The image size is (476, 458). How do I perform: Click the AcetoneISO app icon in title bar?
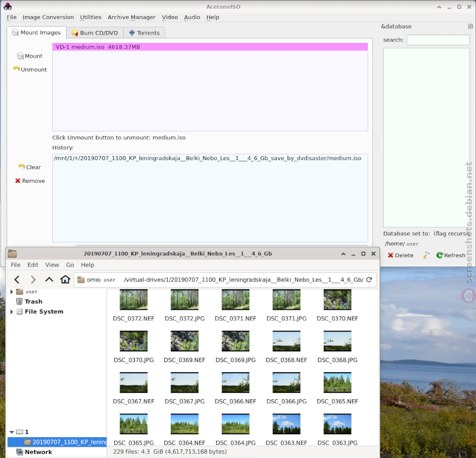click(x=8, y=7)
